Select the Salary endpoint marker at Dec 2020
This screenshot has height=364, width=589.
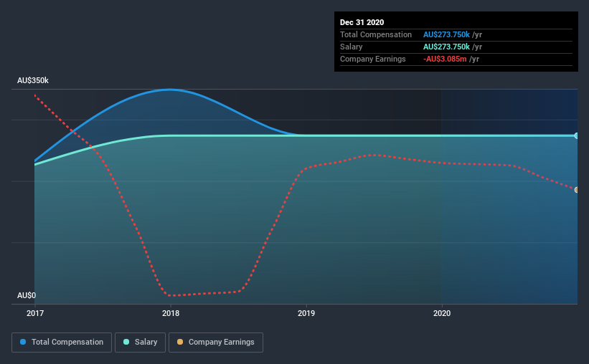tap(576, 136)
